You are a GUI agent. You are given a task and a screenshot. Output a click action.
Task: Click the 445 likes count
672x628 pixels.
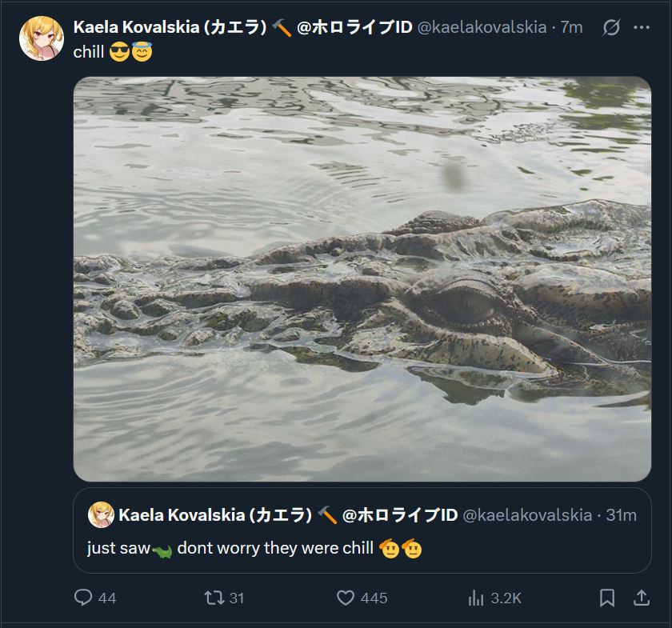click(x=374, y=598)
